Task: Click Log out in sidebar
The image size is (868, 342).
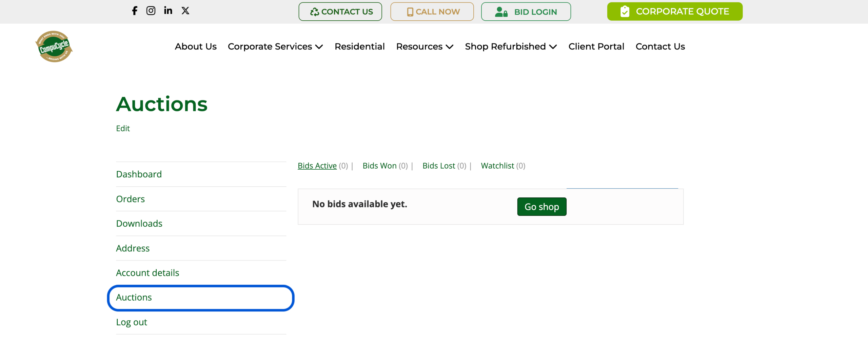Action: click(201, 322)
